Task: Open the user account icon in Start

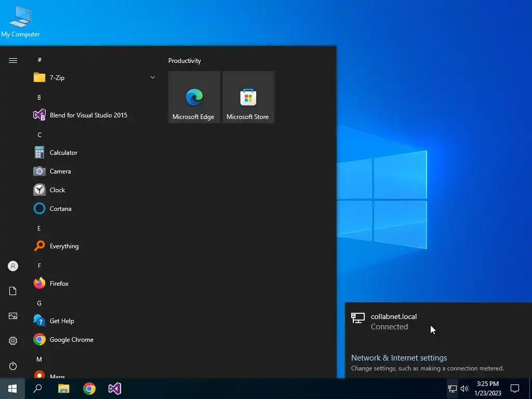Action: (x=13, y=266)
